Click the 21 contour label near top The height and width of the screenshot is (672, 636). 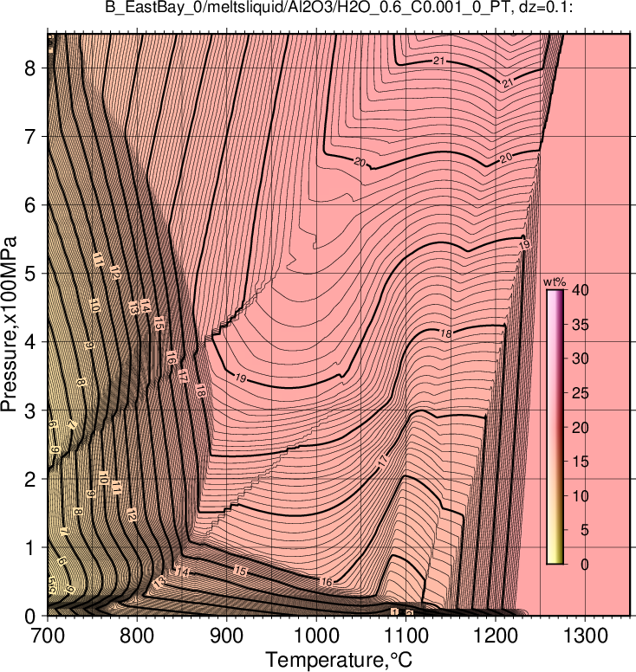pos(438,61)
